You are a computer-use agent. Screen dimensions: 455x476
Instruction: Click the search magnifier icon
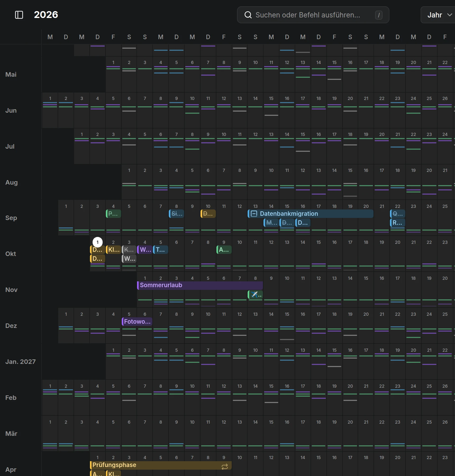click(248, 15)
